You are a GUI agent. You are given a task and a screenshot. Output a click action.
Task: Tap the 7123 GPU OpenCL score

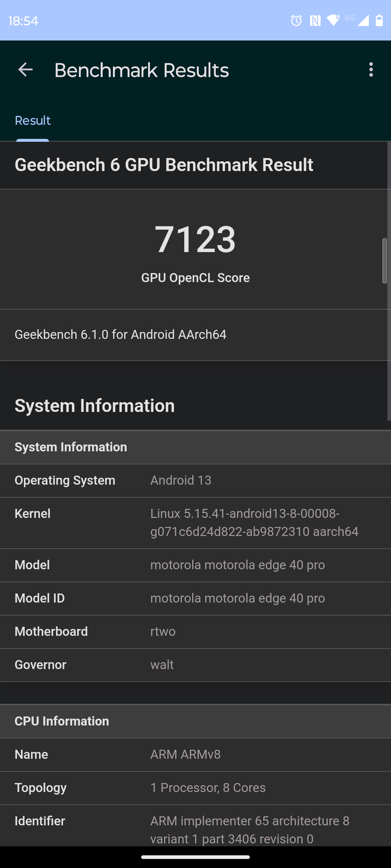click(x=195, y=239)
